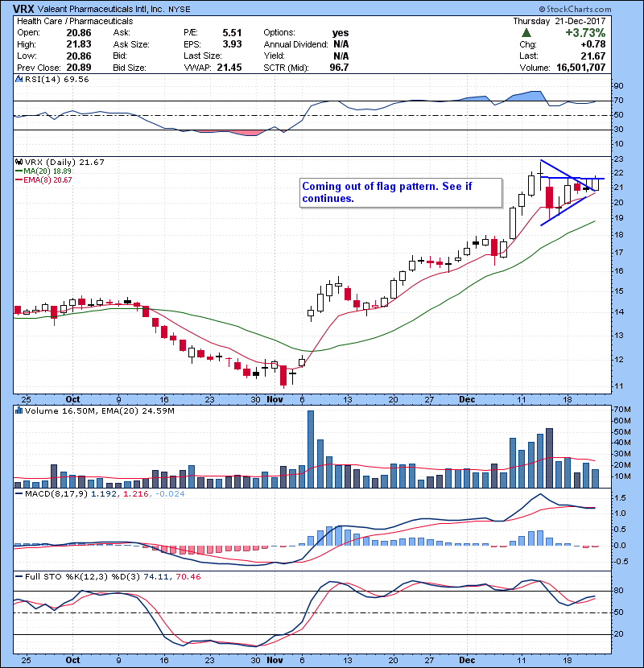
Task: Click the Dec label on bottom stochastic axis
Action: [x=467, y=660]
